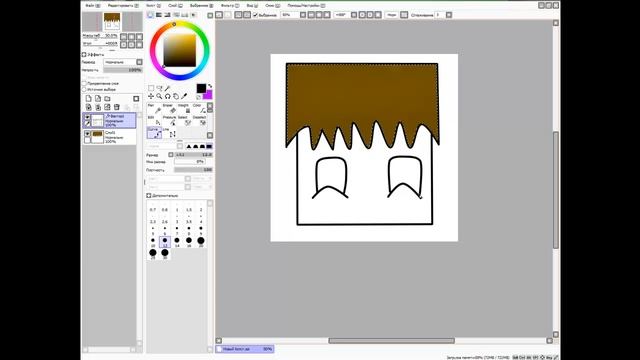This screenshot has width=640, height=360.
Task: Activate the zoom magnifier tool
Action: 159,96
